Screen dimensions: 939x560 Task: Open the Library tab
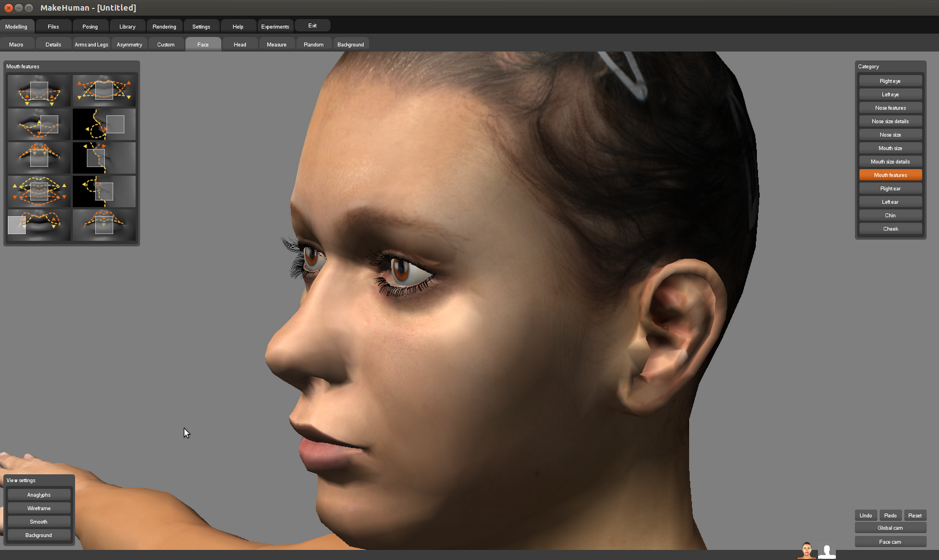[x=127, y=26]
